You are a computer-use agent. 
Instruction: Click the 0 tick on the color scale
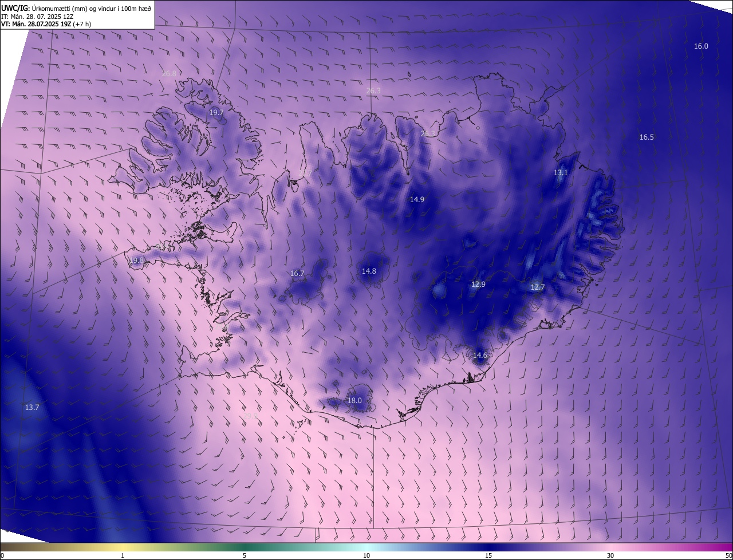[2, 555]
